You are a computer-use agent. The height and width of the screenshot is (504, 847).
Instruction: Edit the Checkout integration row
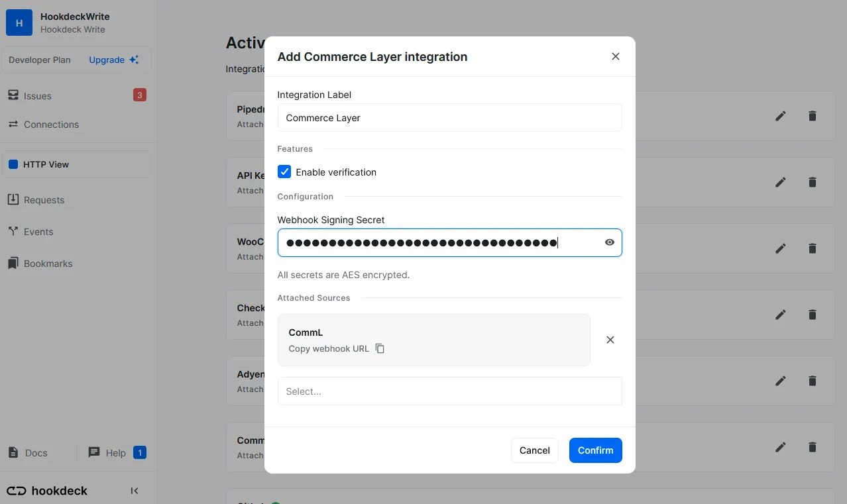pyautogui.click(x=781, y=315)
